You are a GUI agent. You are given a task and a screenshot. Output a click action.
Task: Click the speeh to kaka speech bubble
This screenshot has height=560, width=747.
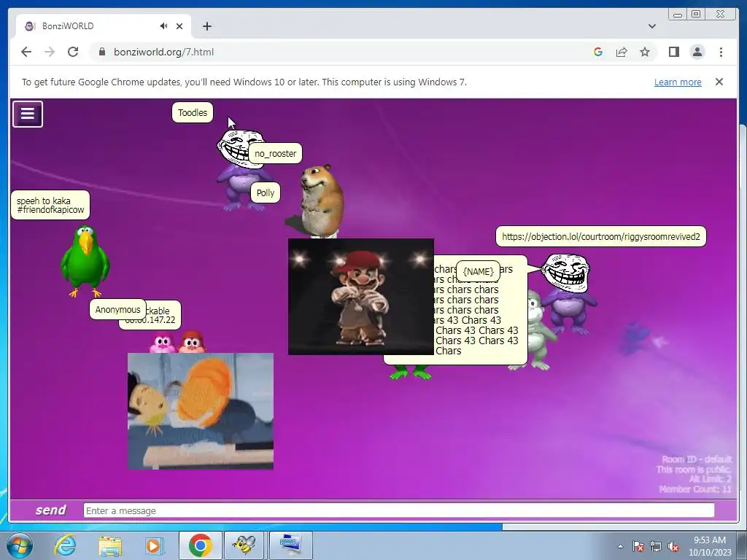pyautogui.click(x=50, y=205)
